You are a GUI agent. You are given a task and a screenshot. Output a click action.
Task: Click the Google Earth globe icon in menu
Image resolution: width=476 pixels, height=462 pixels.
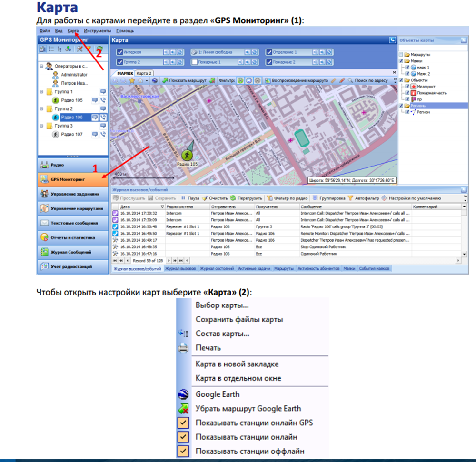183,394
